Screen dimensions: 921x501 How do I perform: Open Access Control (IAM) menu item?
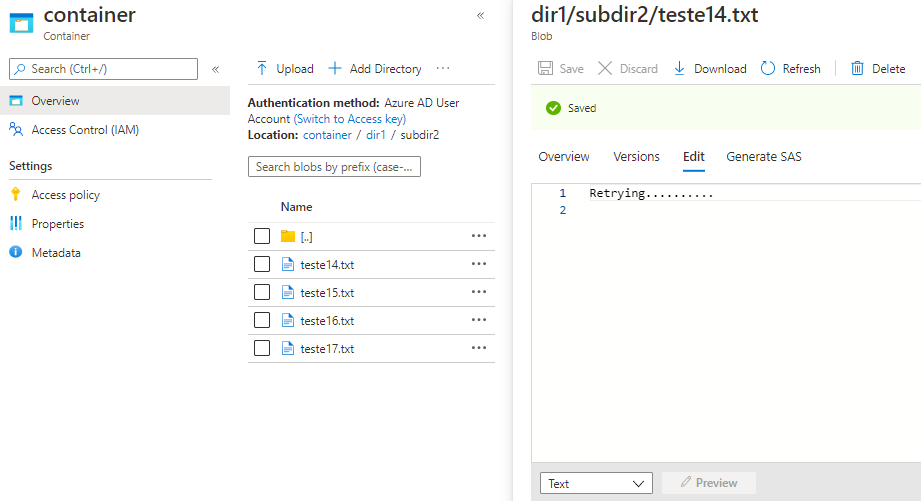(85, 130)
